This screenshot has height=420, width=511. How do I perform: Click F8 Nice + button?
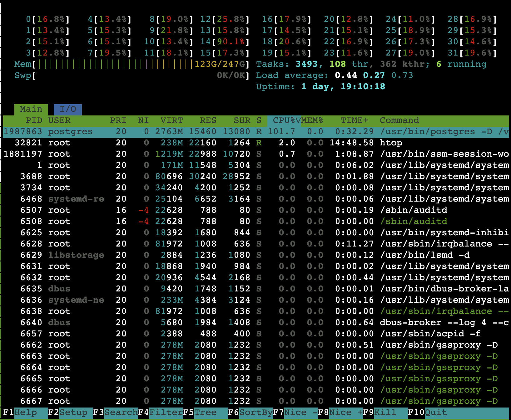340,413
